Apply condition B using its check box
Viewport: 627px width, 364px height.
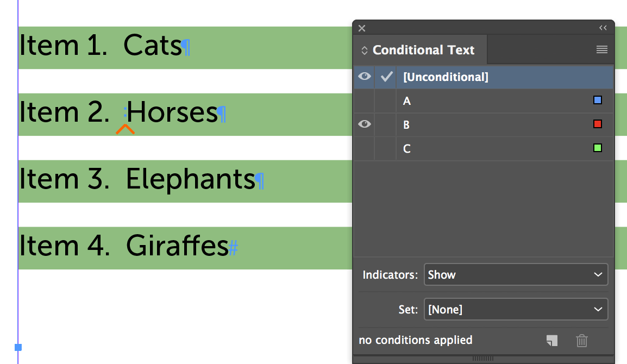tap(385, 125)
